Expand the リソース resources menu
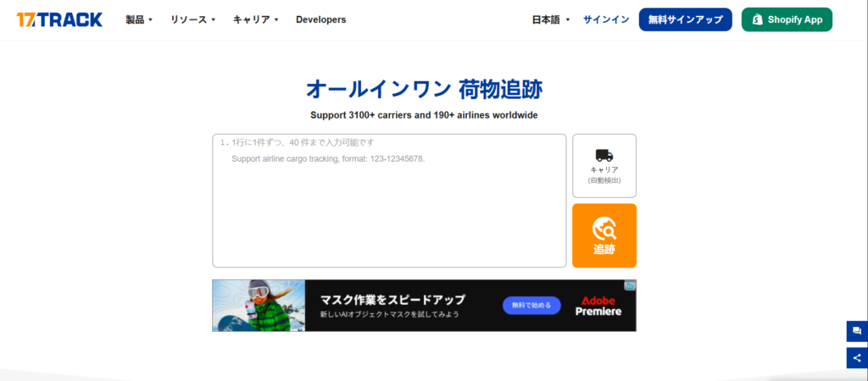868x381 pixels. [192, 19]
